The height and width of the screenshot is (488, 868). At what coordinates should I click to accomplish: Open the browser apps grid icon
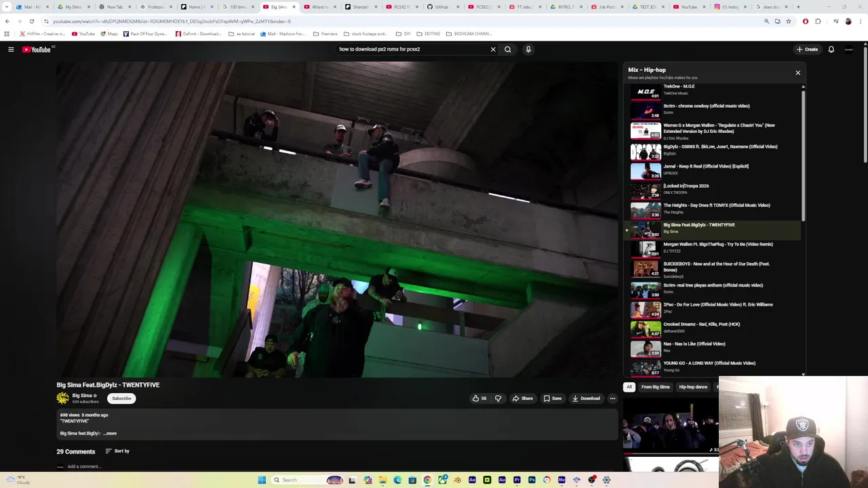tap(7, 34)
